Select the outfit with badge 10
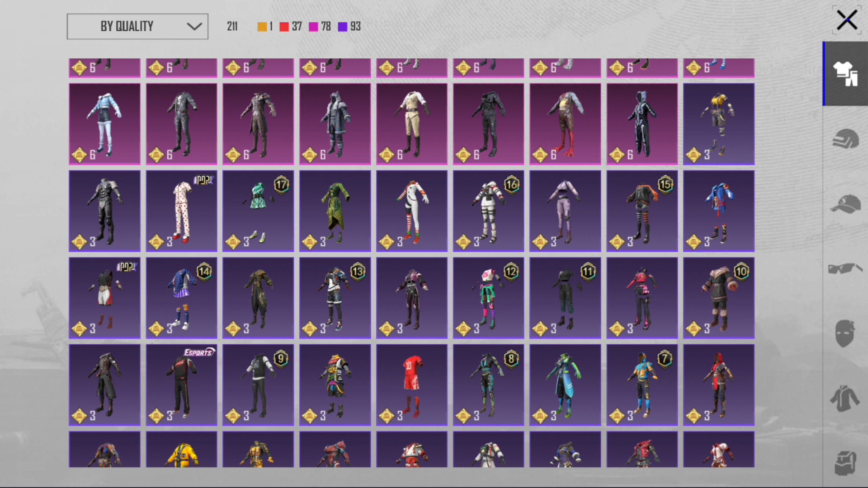This screenshot has height=488, width=868. click(x=719, y=298)
